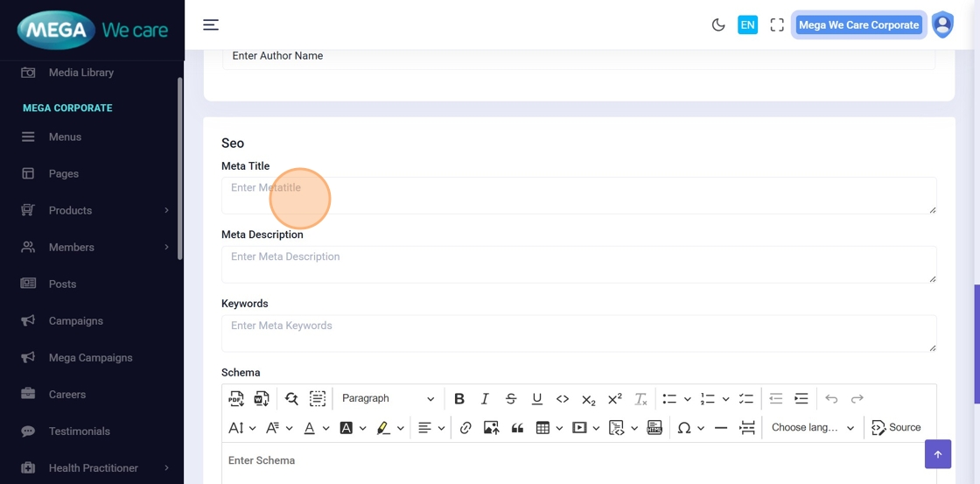Toggle fullscreen mode
Viewport: 980px width, 484px height.
[x=777, y=25]
